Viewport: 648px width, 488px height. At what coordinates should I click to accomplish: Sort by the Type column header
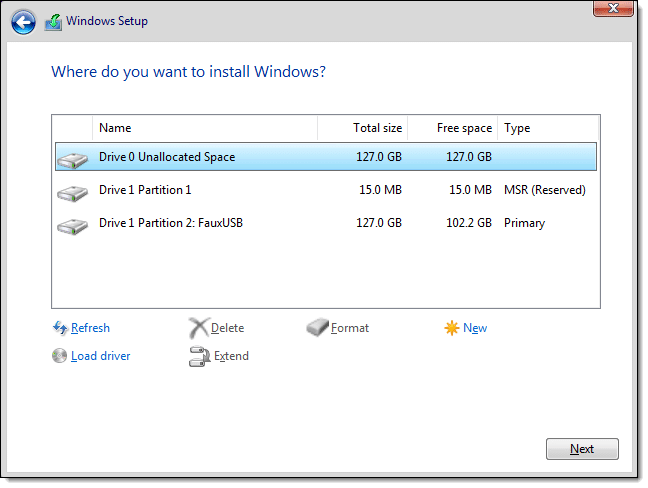click(548, 128)
